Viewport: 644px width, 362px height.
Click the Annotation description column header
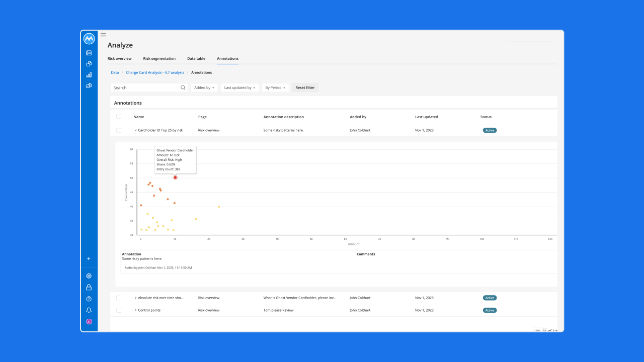pos(284,117)
